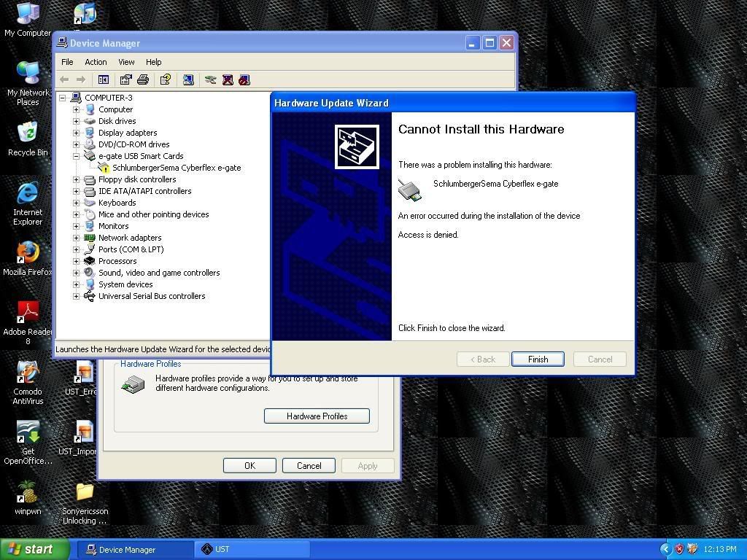Open Properties from the Device Manager toolbar

(125, 79)
